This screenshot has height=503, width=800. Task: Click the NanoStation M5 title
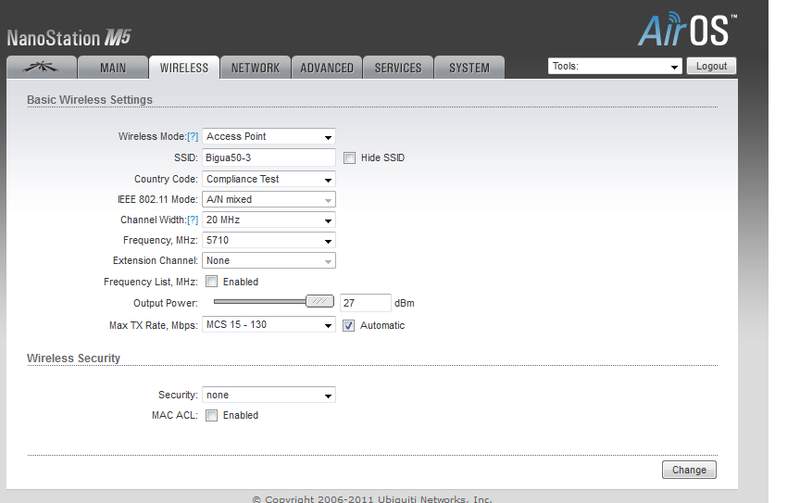[x=69, y=38]
